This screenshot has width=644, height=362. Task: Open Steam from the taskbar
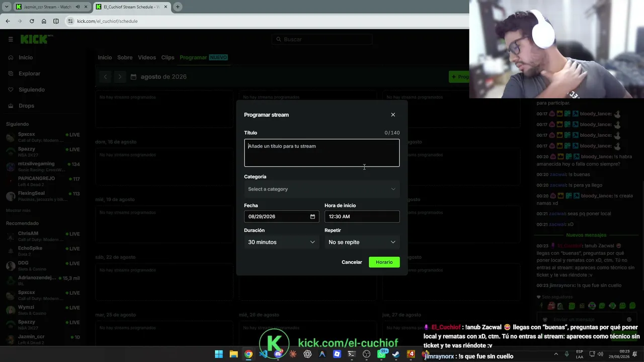[x=396, y=354]
